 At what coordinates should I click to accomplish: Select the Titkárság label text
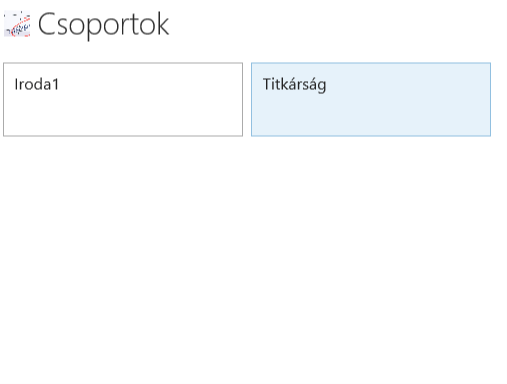(x=294, y=85)
